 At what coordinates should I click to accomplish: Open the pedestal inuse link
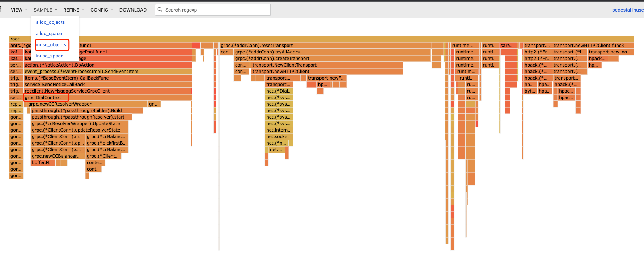click(x=627, y=10)
